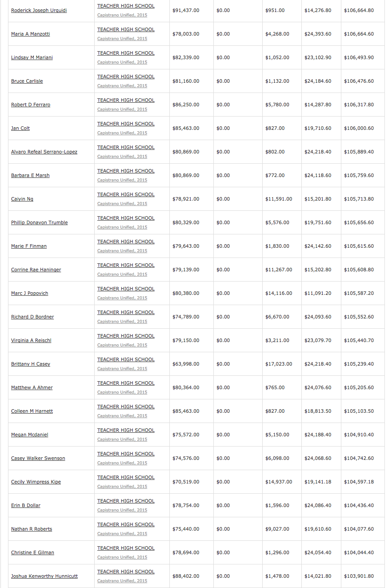Click TEACHER HIGH SCHOOL title in Virginia A Reischl's row

click(x=126, y=336)
